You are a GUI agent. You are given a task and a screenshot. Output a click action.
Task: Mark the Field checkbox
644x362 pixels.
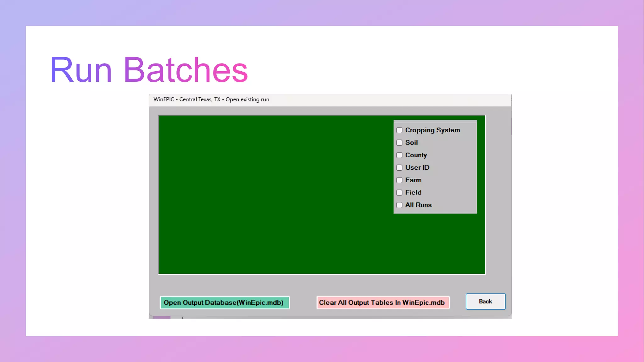[399, 193]
